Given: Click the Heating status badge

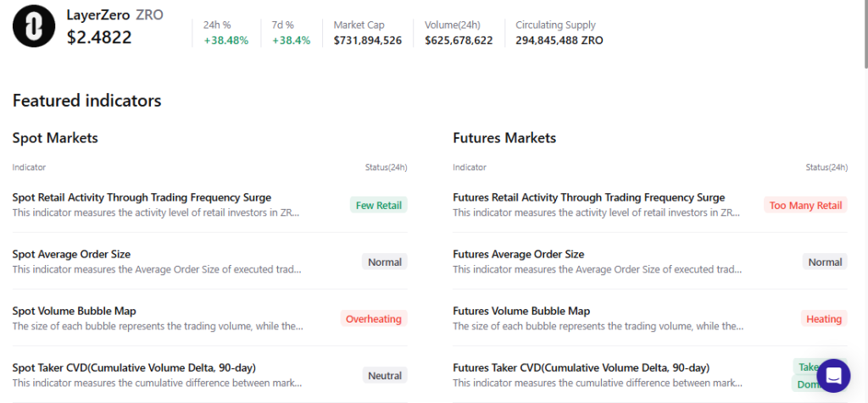Looking at the screenshot, I should [x=823, y=318].
